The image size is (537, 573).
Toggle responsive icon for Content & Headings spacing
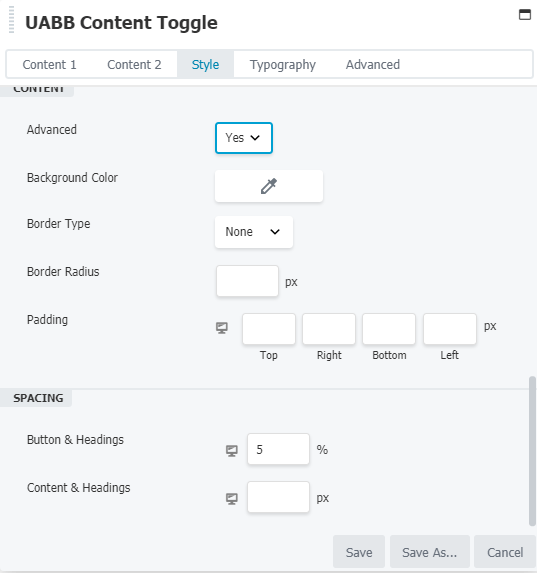point(232,499)
